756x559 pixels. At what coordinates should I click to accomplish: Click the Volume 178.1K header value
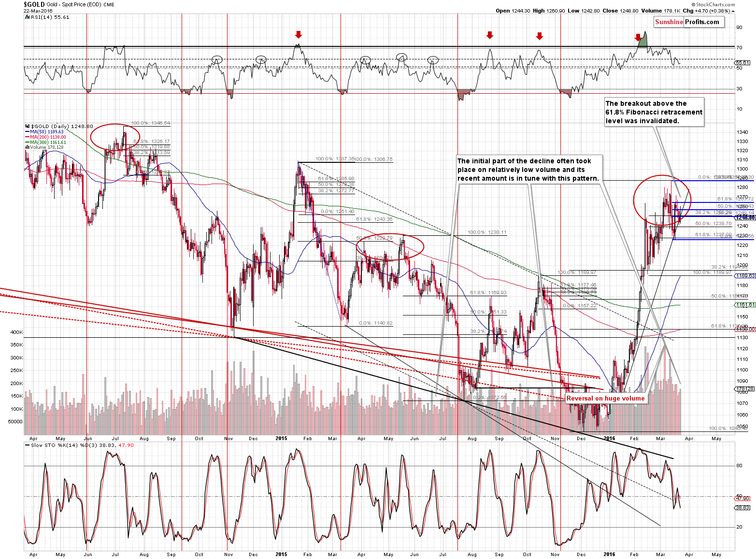(x=661, y=11)
